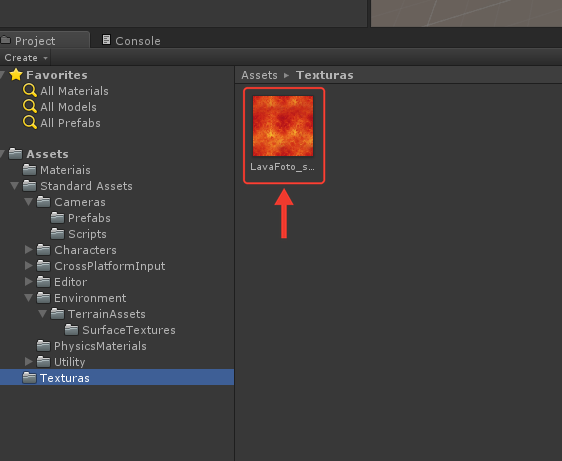The image size is (562, 461).
Task: Click All Materials search icon
Action: (x=29, y=91)
